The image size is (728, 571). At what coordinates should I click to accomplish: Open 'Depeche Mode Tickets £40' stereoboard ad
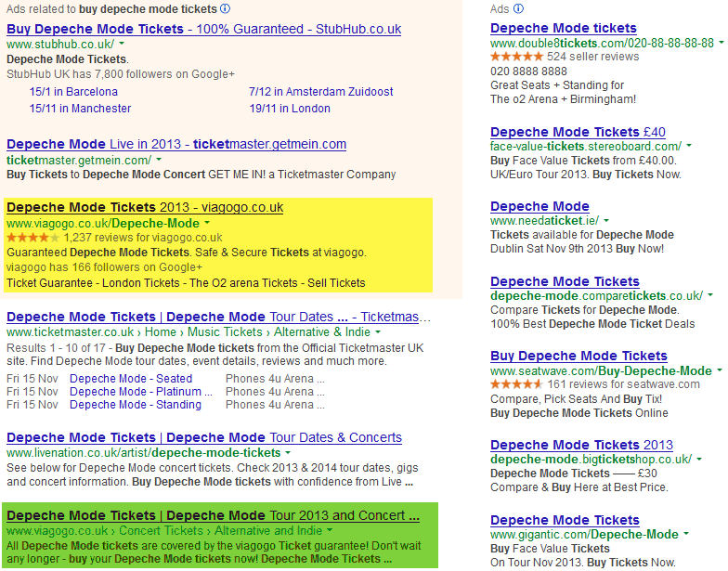578,132
